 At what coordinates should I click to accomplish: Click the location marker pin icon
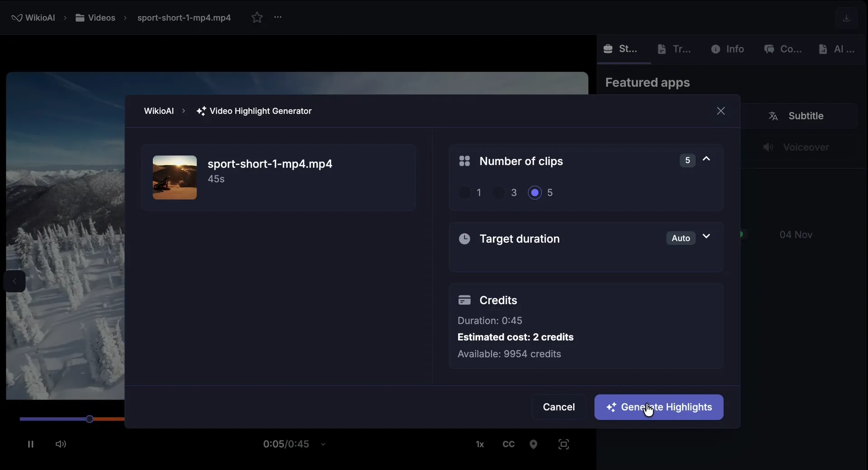click(x=533, y=444)
